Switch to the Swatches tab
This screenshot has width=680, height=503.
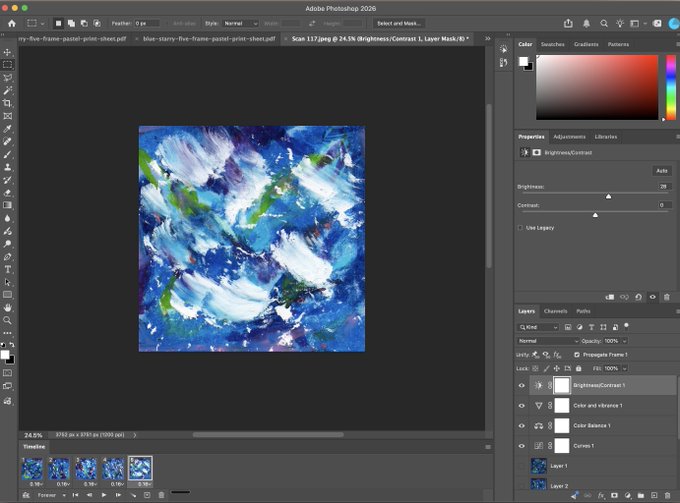click(x=552, y=44)
